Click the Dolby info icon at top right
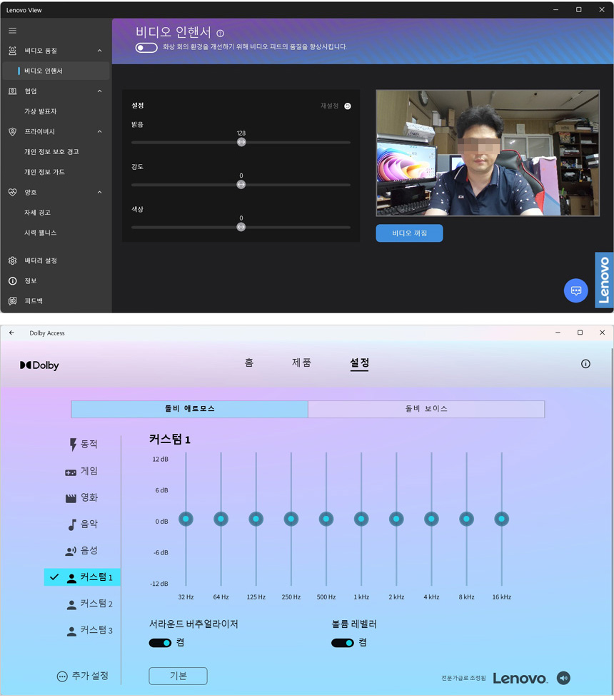 (585, 364)
